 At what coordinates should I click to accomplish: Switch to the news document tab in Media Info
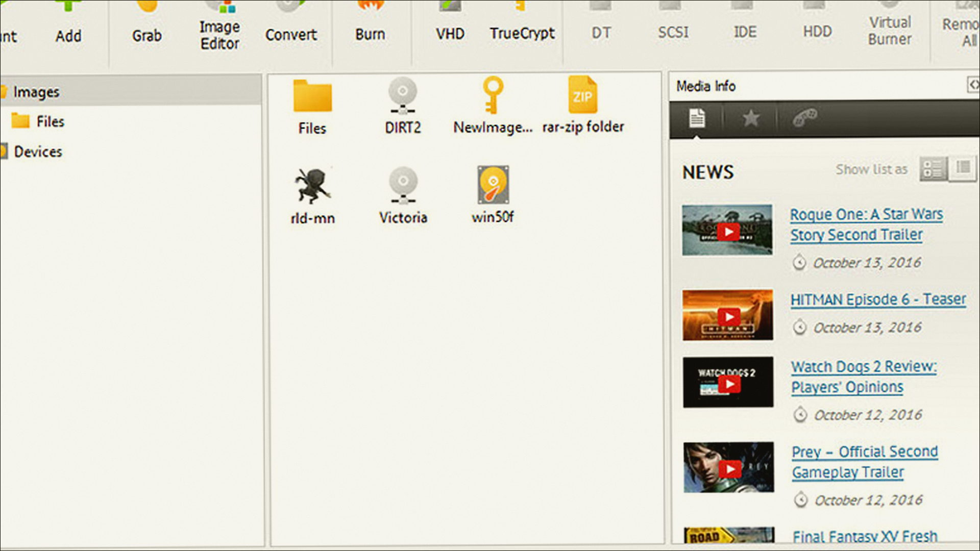click(697, 118)
